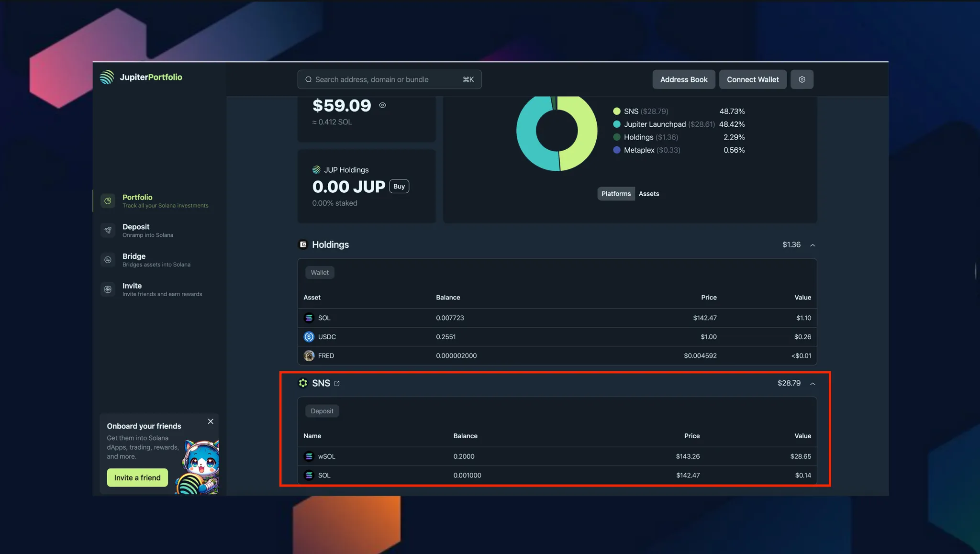Collapse the Holdings section chevron
980x554 pixels.
click(x=813, y=245)
